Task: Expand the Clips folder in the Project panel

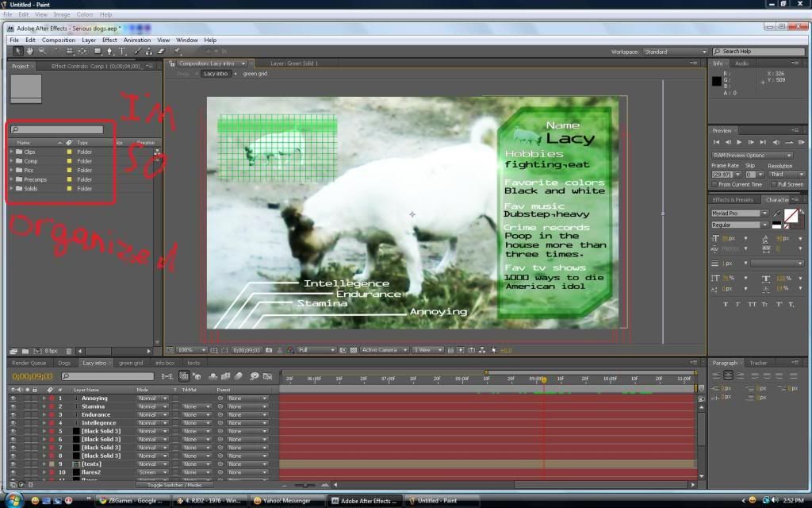Action: (x=11, y=152)
